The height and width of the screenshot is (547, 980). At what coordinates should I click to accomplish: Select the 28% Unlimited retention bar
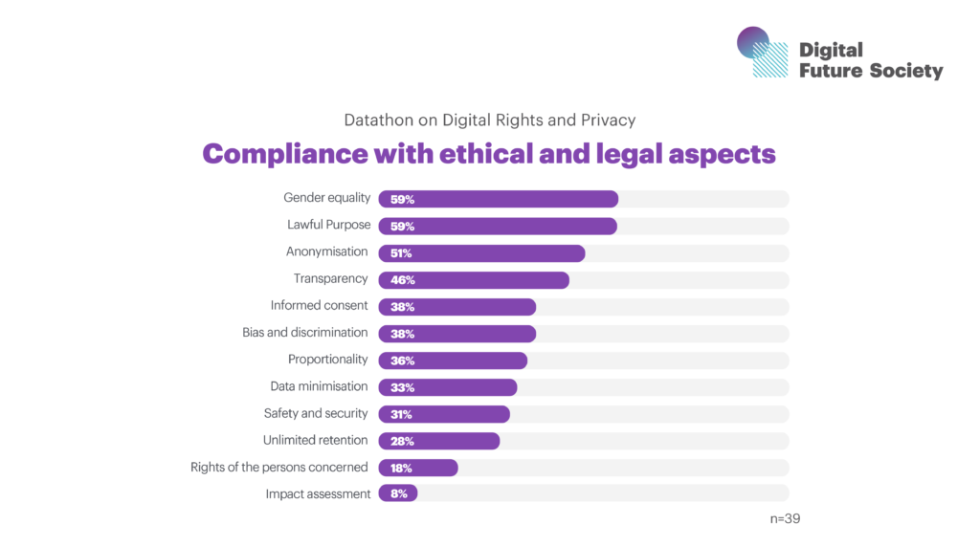tap(439, 441)
